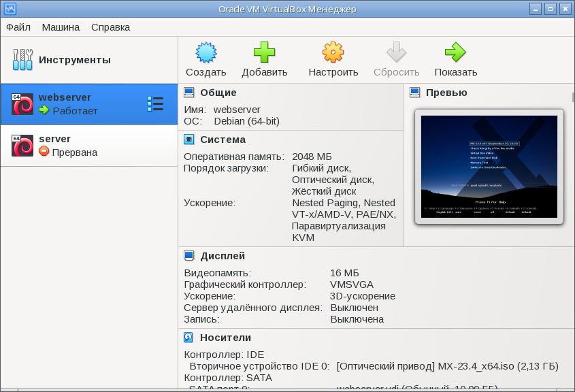
Task: Click the VMSVGA graphics controller value
Action: tap(352, 284)
